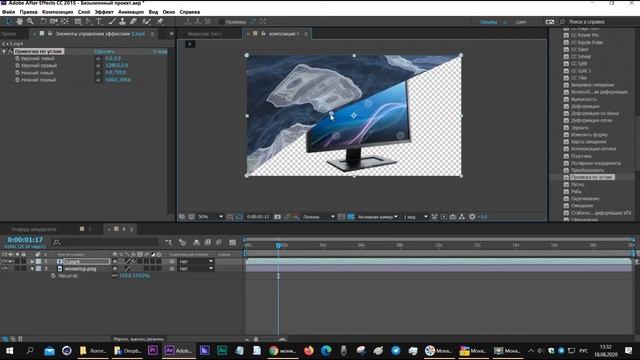Collapse the монитор.png layer properties

point(32,269)
